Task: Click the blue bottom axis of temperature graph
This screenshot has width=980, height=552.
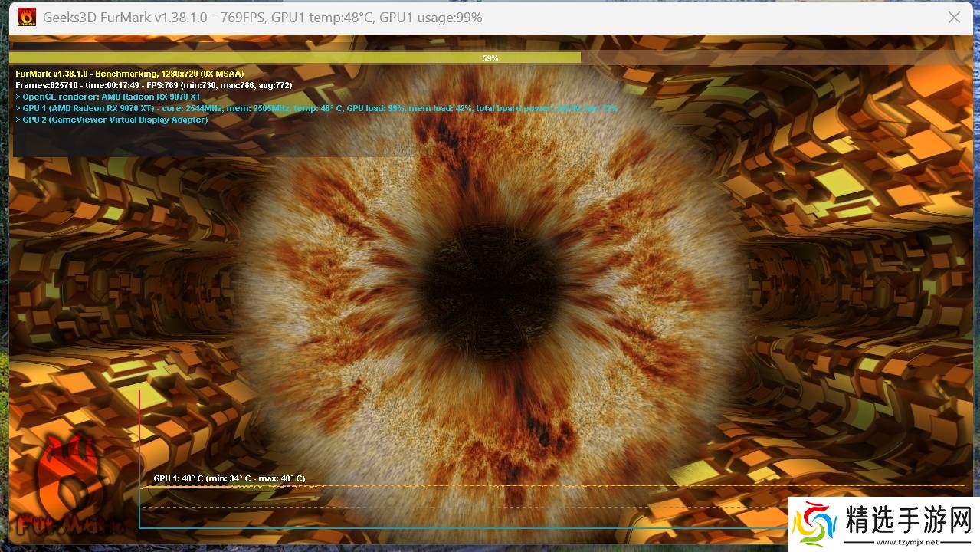Action: pyautogui.click(x=460, y=527)
